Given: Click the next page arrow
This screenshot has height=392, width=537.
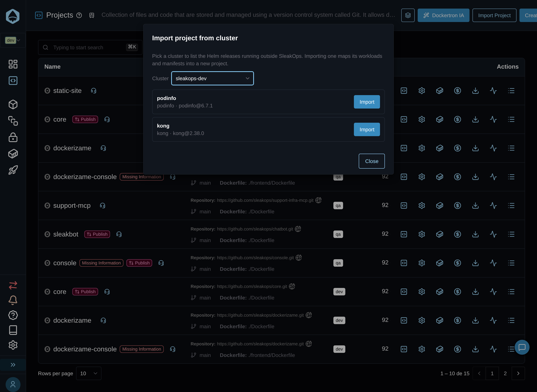Looking at the screenshot, I should [x=518, y=373].
